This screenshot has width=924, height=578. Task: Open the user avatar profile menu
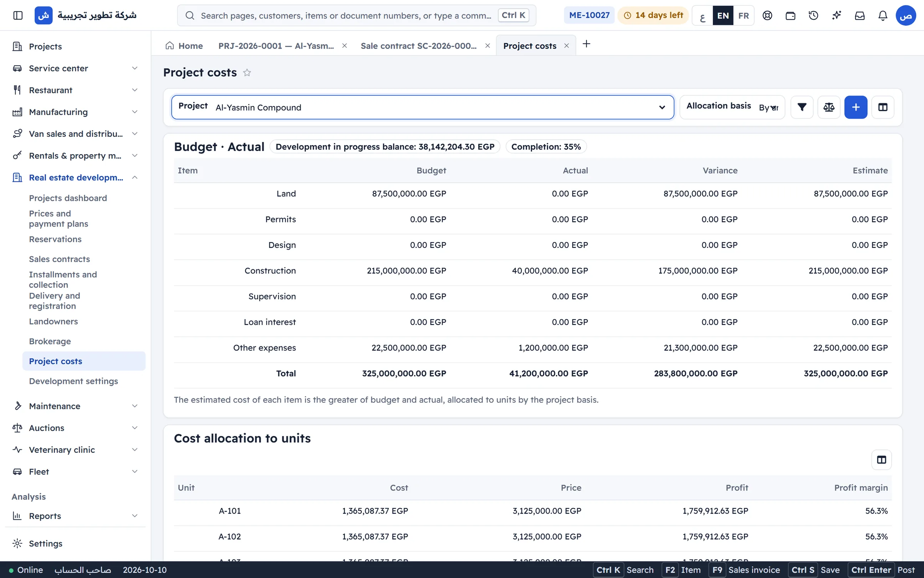pos(906,15)
